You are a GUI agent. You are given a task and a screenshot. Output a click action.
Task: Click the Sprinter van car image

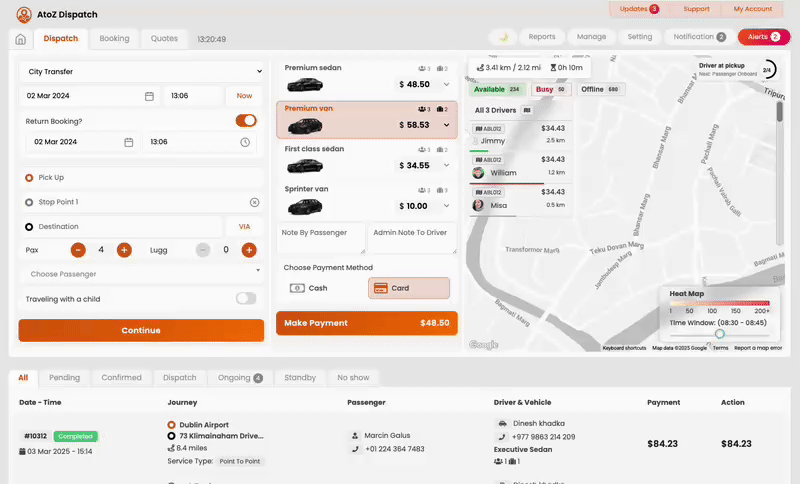305,207
